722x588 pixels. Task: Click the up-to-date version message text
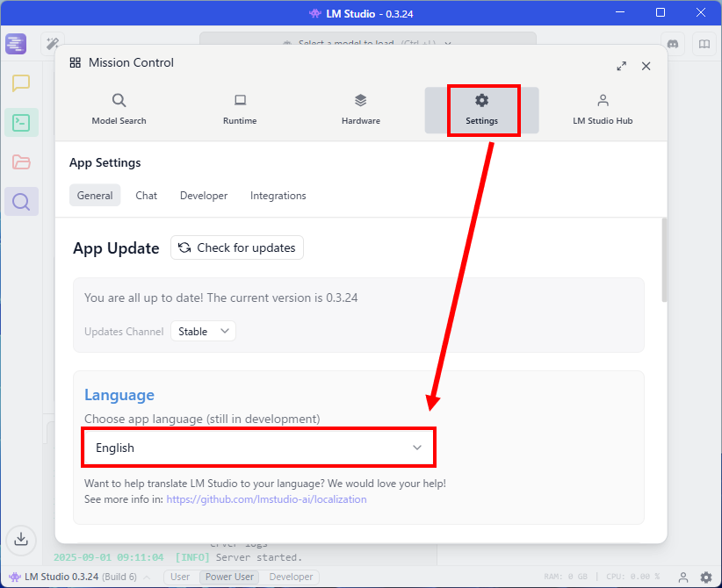coord(221,298)
